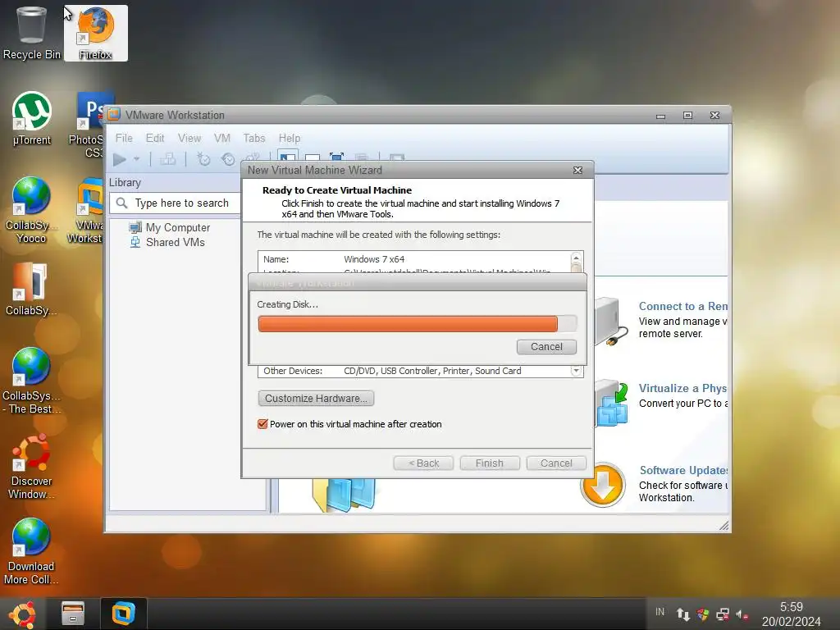Click the Creating Disk progress bar
Viewport: 840px width, 630px height.
(x=418, y=323)
